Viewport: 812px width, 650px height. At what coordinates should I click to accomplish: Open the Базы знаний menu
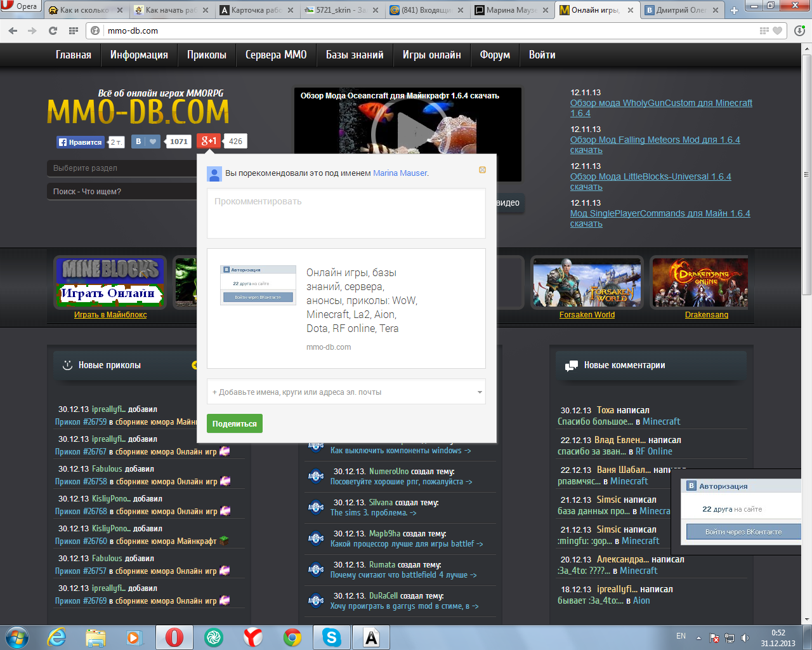pyautogui.click(x=355, y=55)
